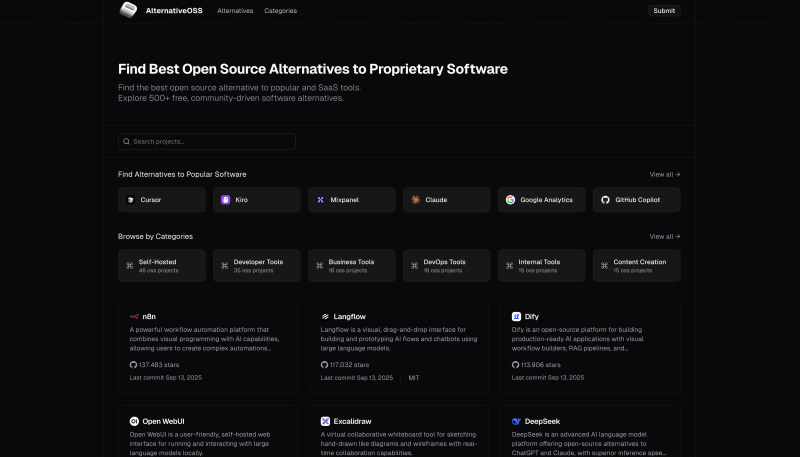View all categories link
The height and width of the screenshot is (457, 800).
point(665,237)
